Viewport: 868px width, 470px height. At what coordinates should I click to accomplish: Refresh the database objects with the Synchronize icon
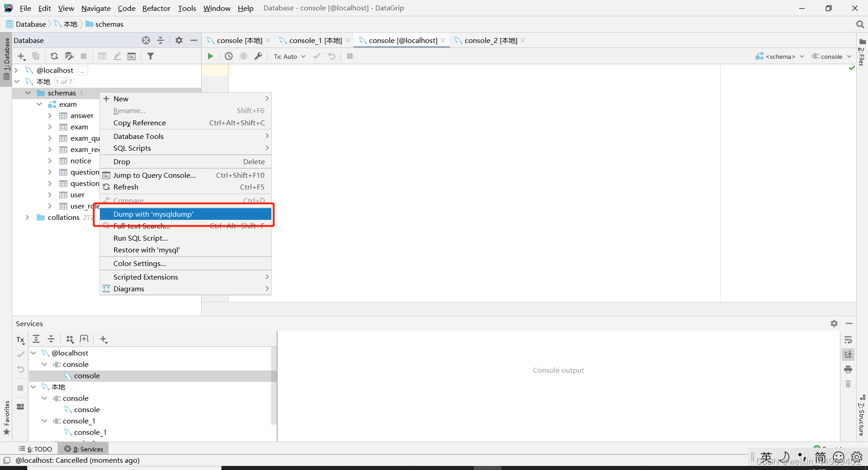pos(54,56)
